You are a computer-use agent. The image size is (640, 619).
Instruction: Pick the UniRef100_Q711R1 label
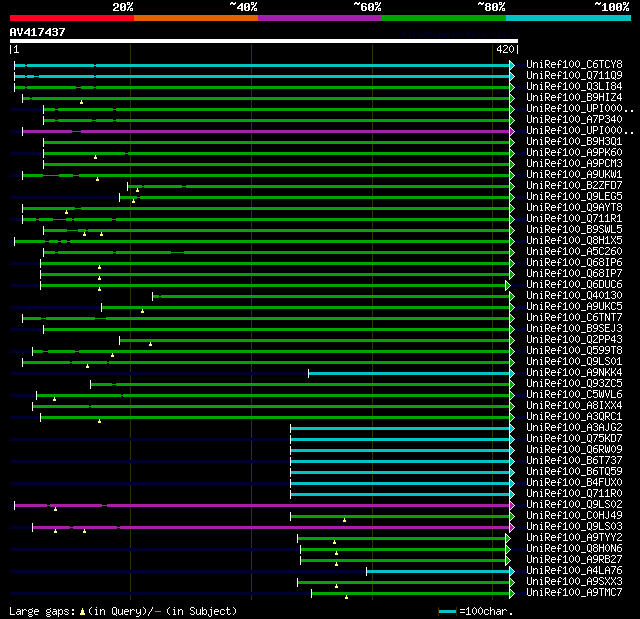click(x=574, y=219)
